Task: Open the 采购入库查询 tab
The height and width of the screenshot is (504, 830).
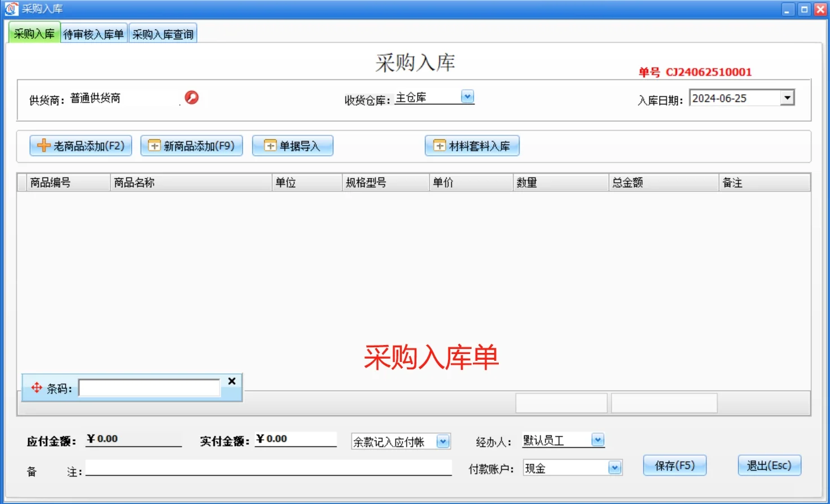Action: [x=163, y=32]
